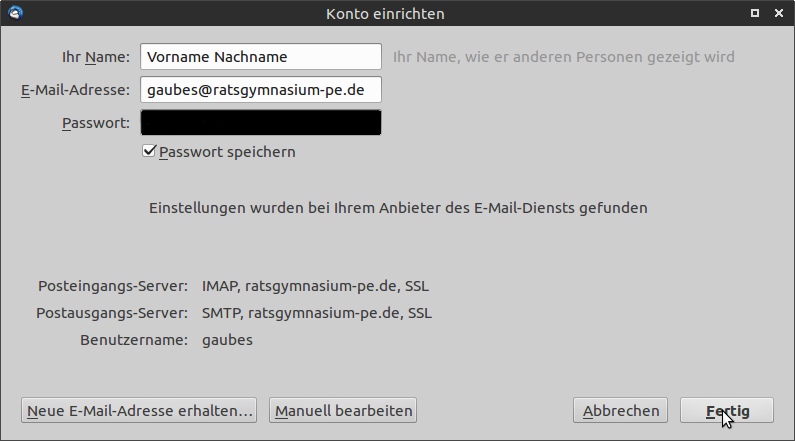The image size is (795, 441).
Task: Open Manuell bearbeiten for manual configuration
Action: tap(343, 410)
